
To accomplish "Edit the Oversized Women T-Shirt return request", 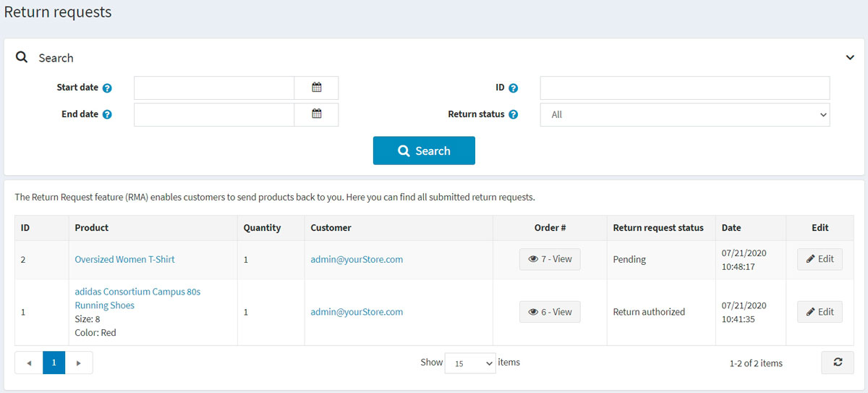I will coord(820,259).
